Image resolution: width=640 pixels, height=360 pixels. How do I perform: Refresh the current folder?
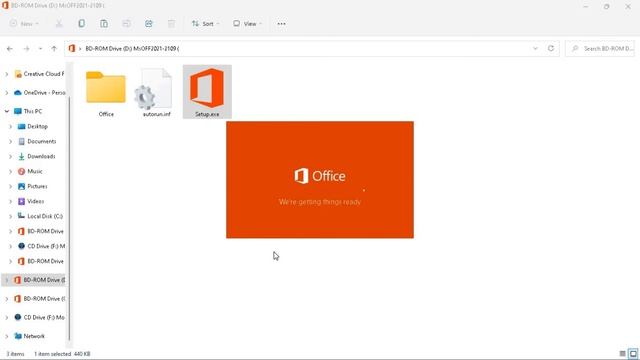551,49
